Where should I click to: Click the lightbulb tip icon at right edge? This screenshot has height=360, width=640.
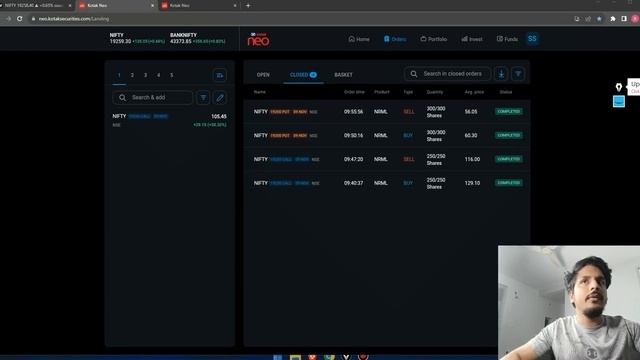tap(619, 87)
